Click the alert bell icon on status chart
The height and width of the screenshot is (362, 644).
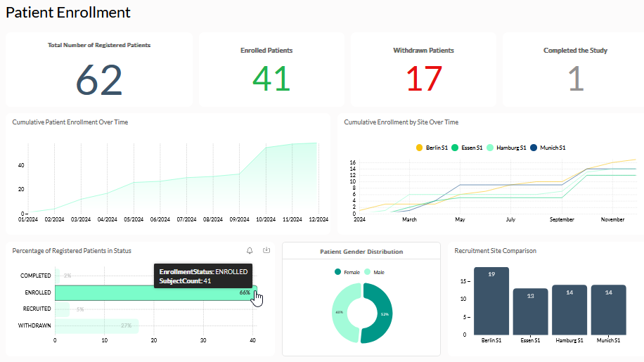click(250, 250)
